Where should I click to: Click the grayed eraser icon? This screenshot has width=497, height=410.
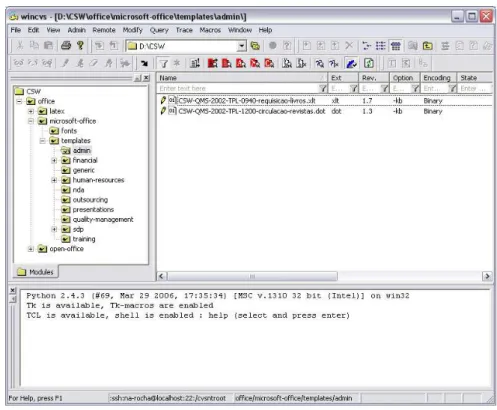[x=94, y=63]
